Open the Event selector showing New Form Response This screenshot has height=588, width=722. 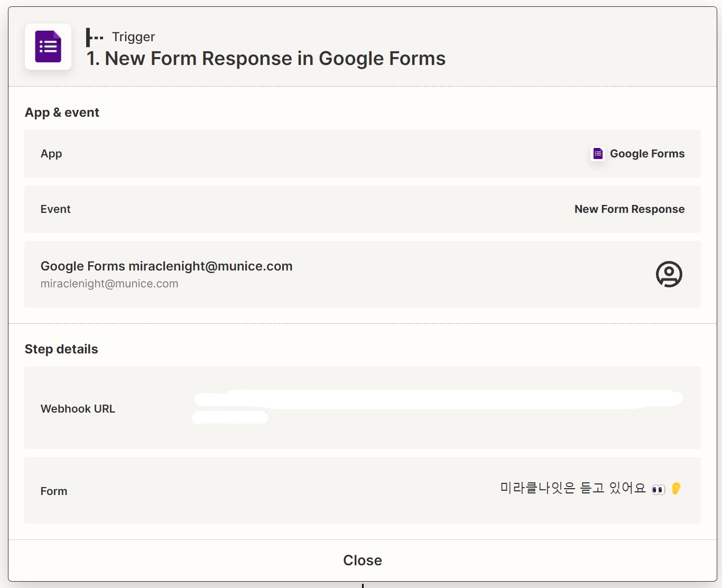[362, 209]
